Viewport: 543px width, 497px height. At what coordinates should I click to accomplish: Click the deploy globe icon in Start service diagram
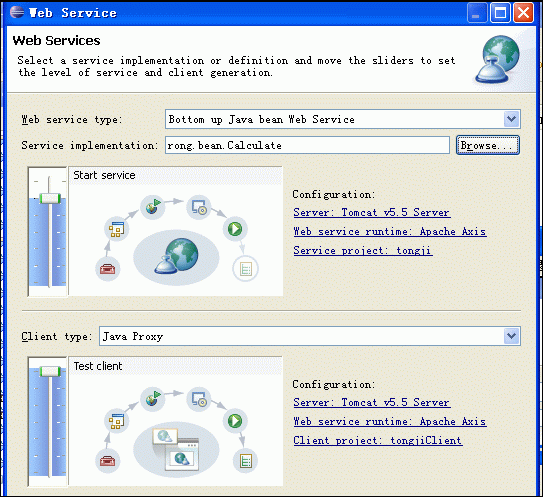153,207
